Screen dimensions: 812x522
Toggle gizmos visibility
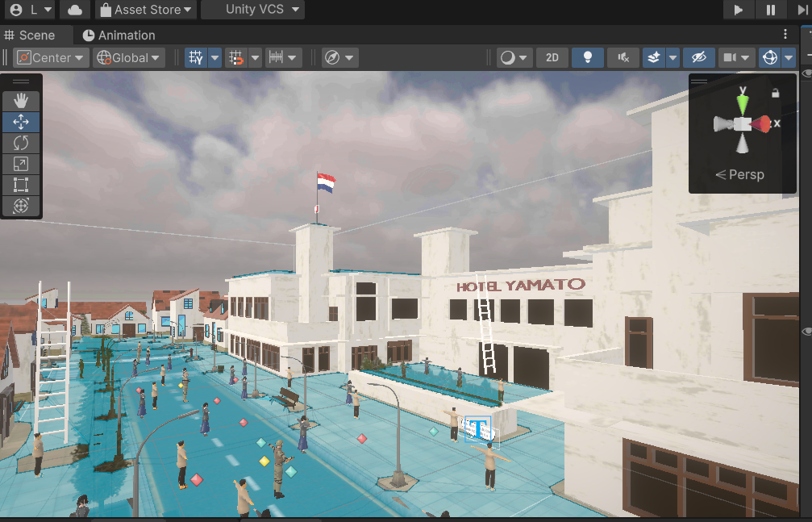coord(770,57)
